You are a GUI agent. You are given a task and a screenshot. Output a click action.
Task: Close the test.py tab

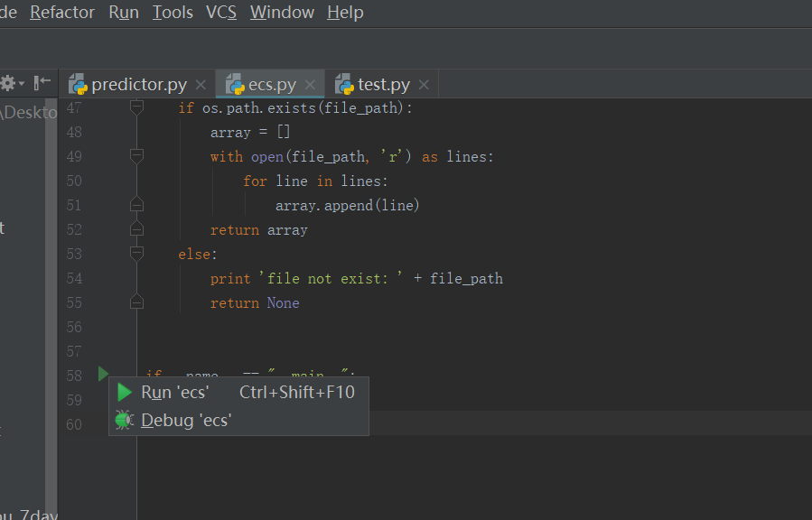[x=424, y=84]
